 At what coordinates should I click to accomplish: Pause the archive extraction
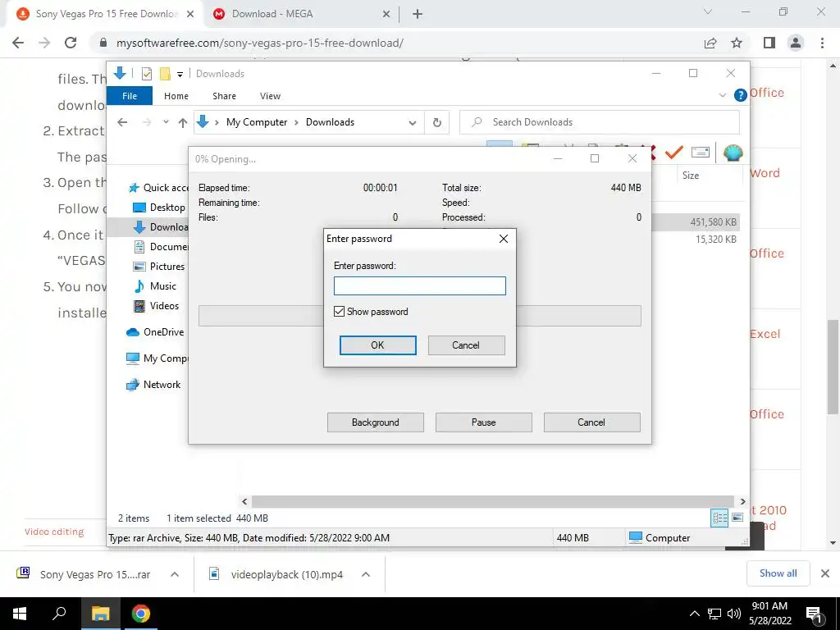(484, 422)
